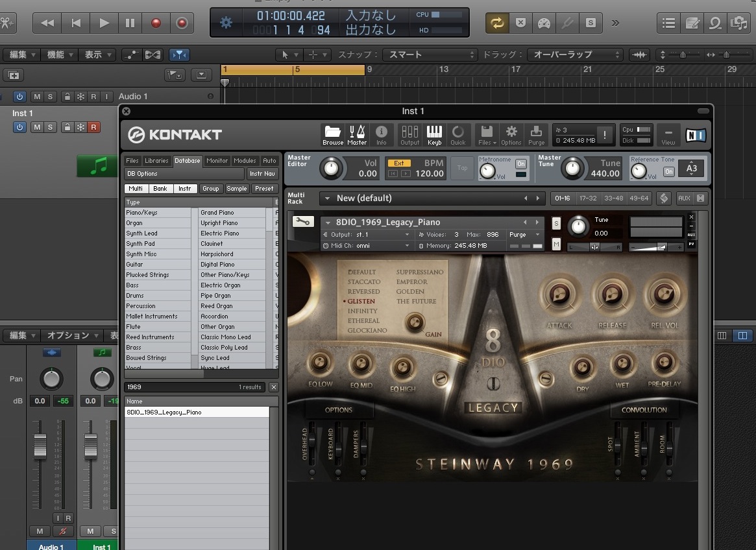Screen dimensions: 756x550
Task: Toggle Kontakt Reference Tone On switch
Action: coord(669,172)
